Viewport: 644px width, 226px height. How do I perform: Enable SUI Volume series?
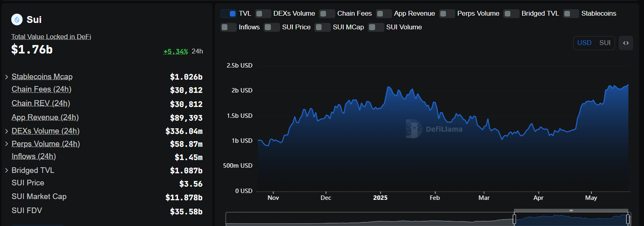(376, 27)
